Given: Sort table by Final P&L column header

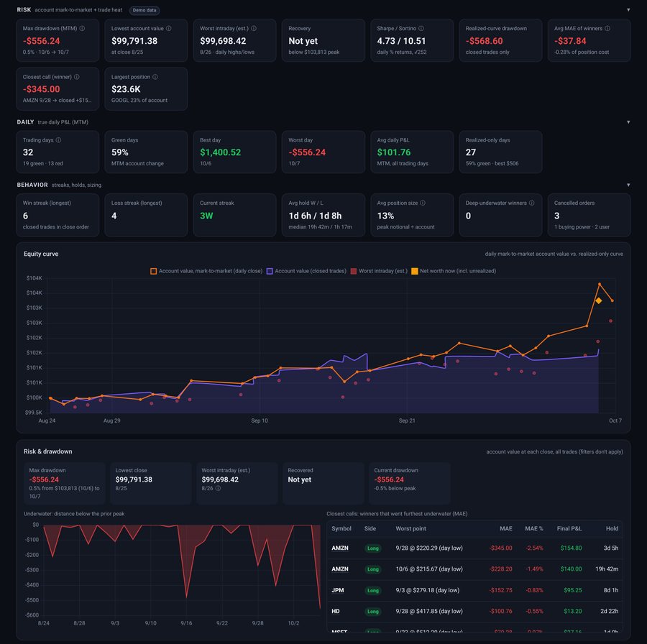Looking at the screenshot, I should pos(569,528).
